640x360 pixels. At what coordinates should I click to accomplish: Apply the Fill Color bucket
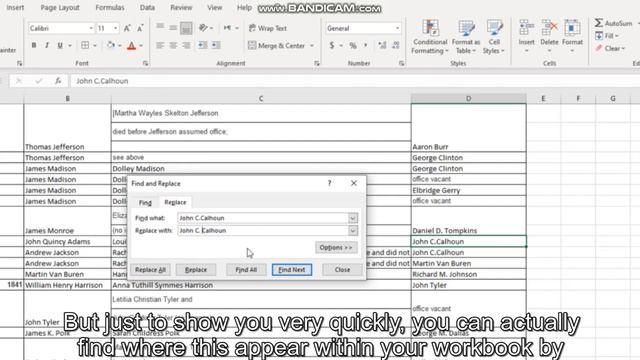point(111,45)
